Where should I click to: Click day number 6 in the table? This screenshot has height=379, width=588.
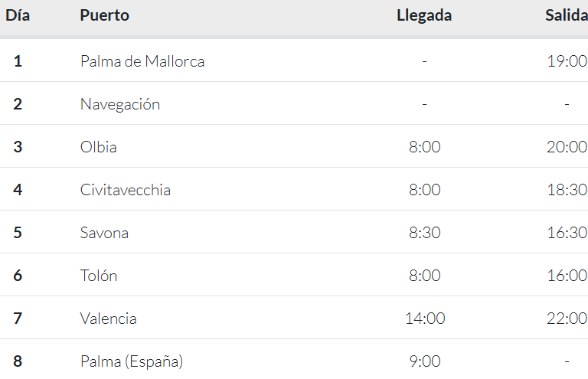(18, 276)
